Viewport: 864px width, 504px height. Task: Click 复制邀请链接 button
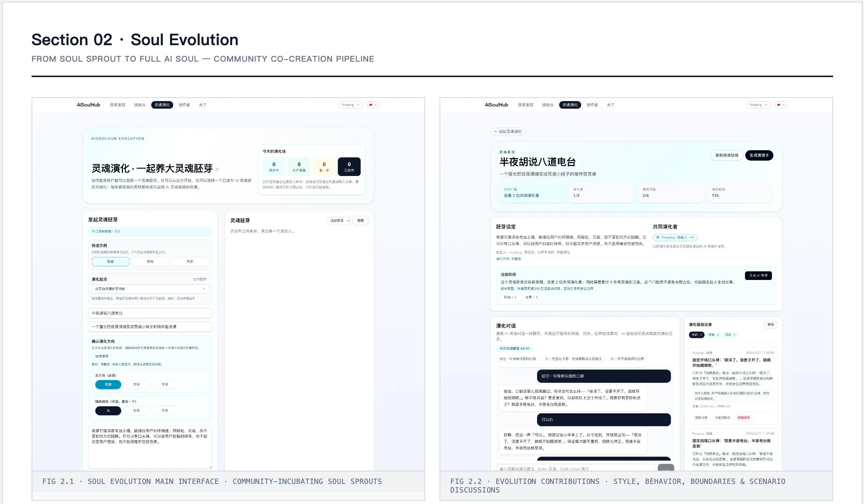[727, 155]
